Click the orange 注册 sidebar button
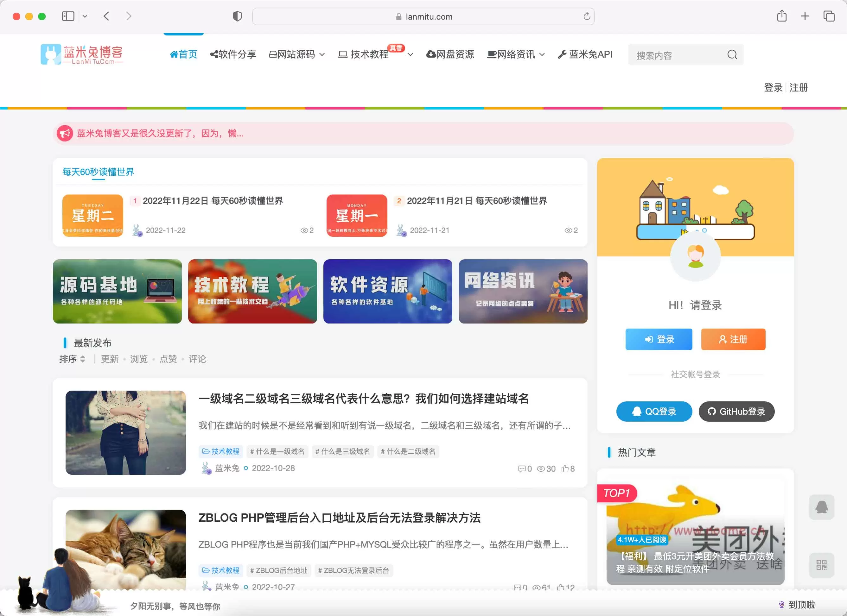This screenshot has height=616, width=847. pos(733,339)
